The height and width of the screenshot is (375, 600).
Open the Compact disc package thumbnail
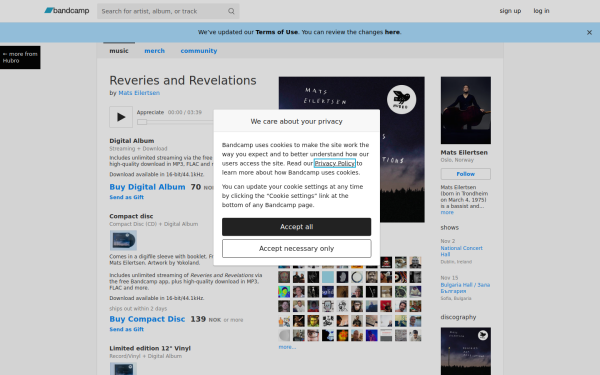click(123, 240)
